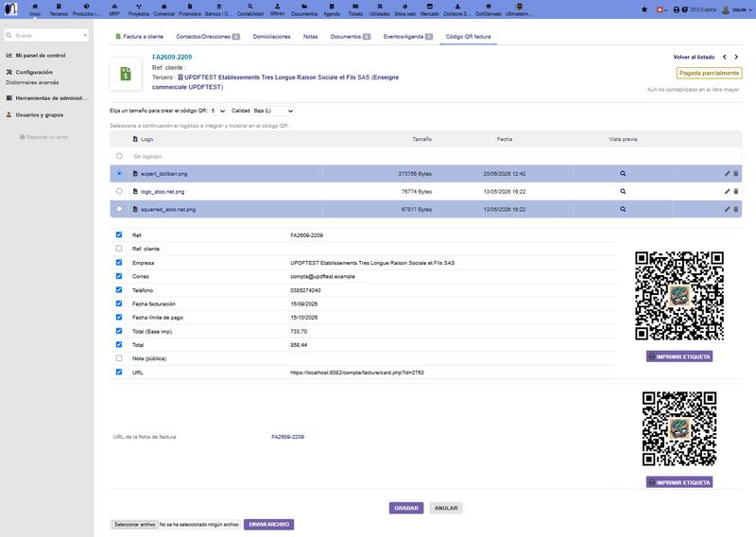Uncheck the Empresa checkbox
This screenshot has height=537, width=756.
[x=119, y=263]
